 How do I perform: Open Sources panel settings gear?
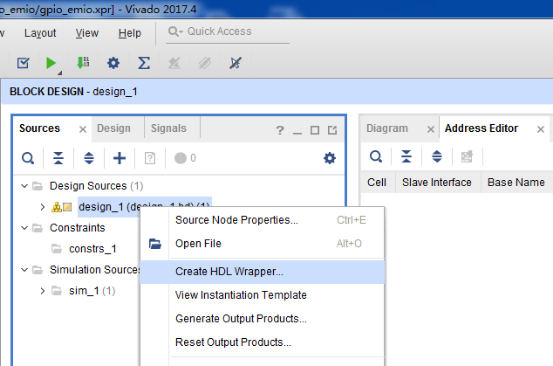pyautogui.click(x=329, y=158)
